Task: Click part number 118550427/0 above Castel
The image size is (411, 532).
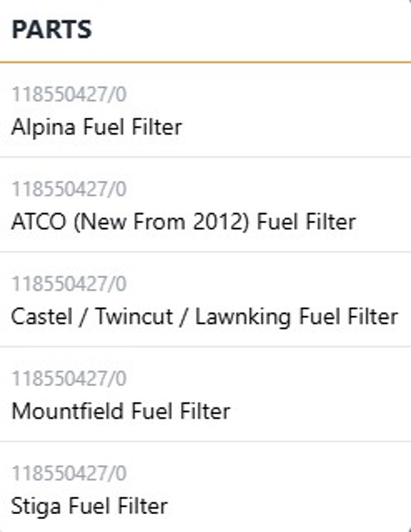Action: tap(69, 283)
